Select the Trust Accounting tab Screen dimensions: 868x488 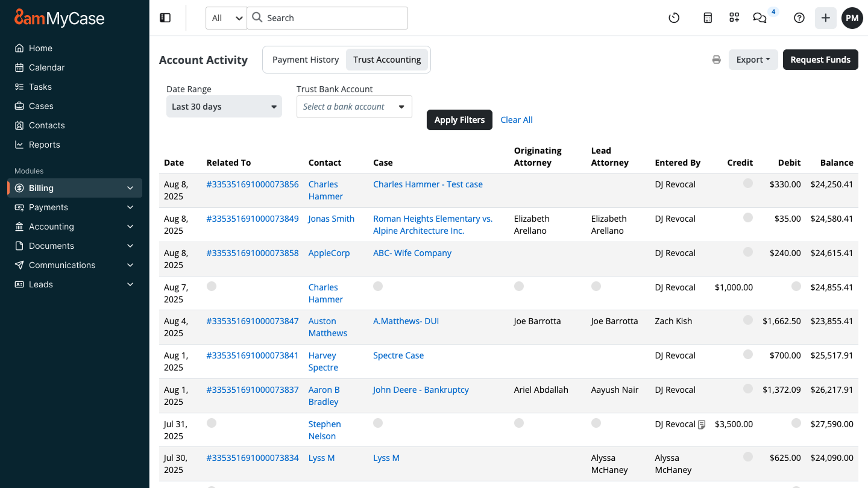tap(387, 59)
